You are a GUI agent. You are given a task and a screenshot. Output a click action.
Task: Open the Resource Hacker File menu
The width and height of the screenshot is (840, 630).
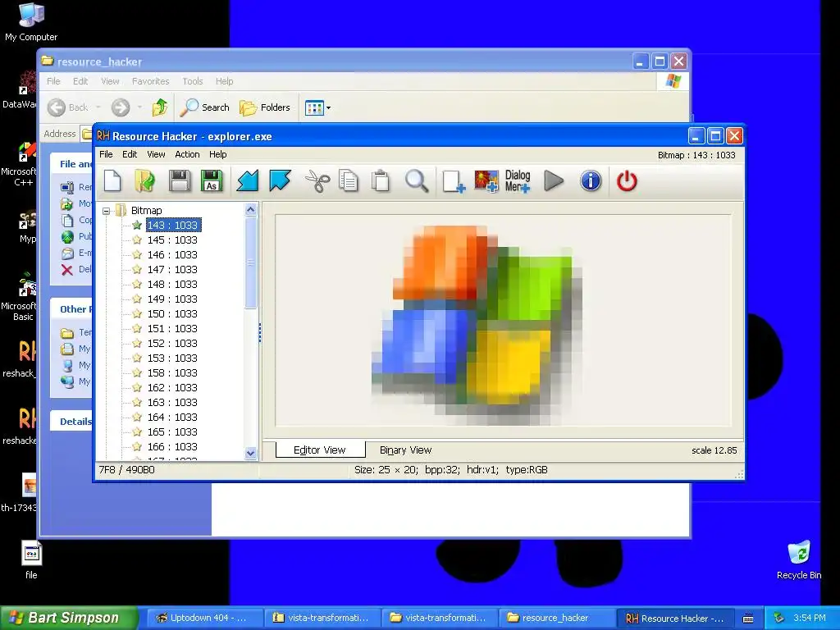[106, 154]
